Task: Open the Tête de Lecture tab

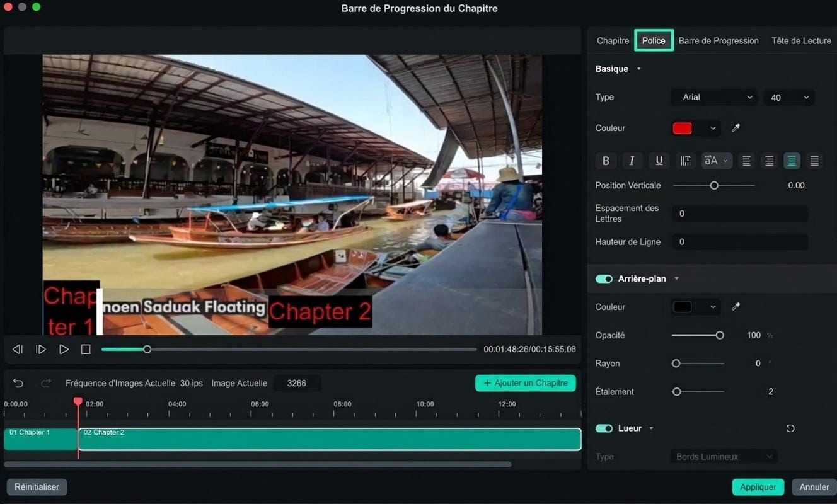Action: pos(801,40)
